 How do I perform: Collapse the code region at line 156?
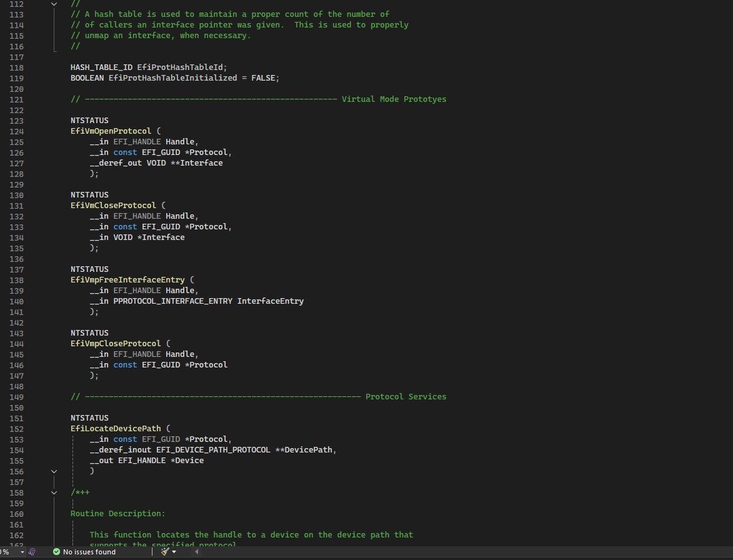[x=54, y=471]
